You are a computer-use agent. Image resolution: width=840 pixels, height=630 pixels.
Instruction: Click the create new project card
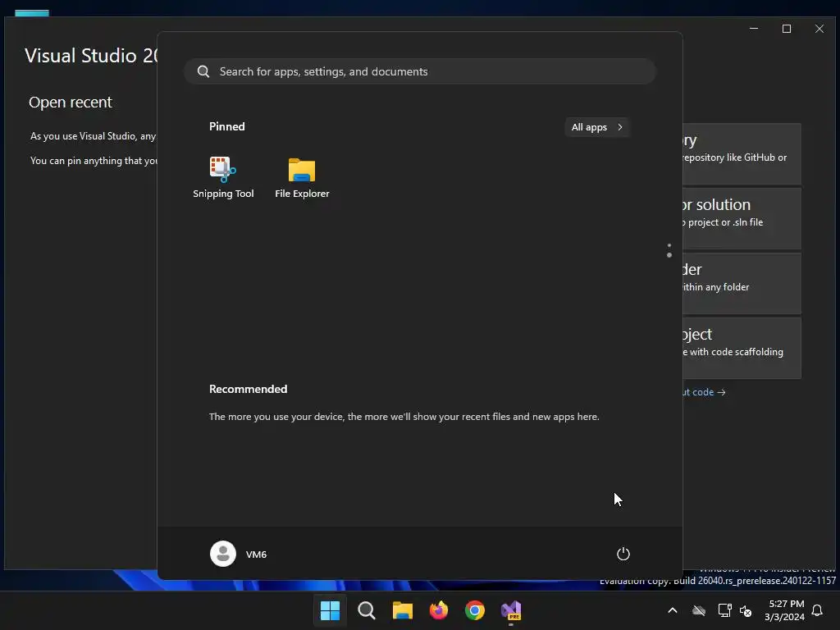[742, 348]
